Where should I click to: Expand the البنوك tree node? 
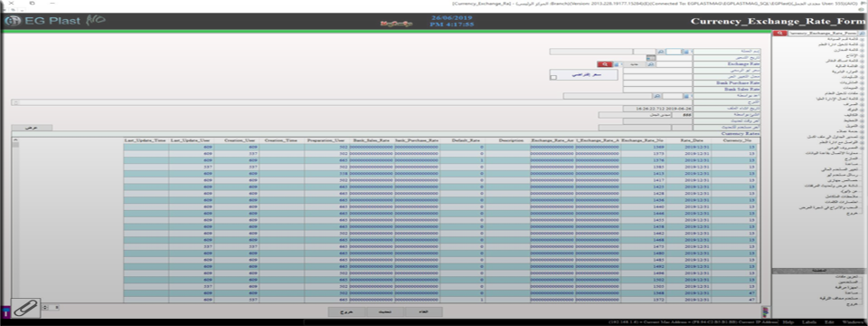862,110
